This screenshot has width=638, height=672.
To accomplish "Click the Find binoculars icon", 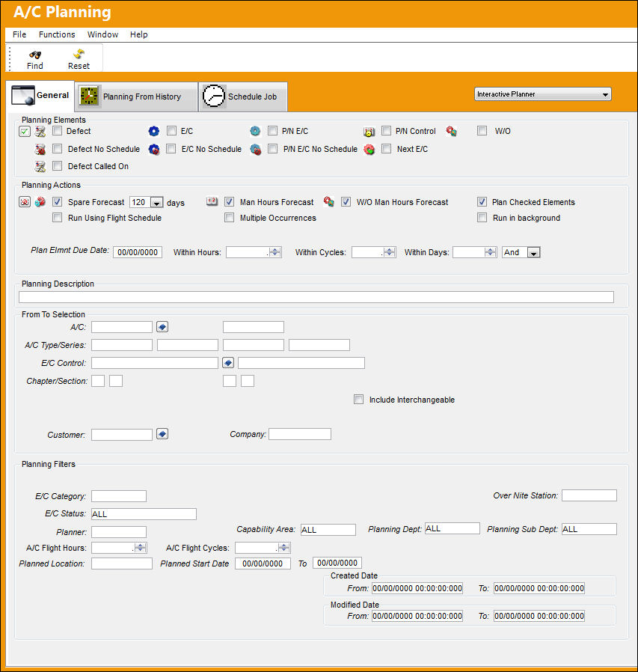I will [x=34, y=55].
